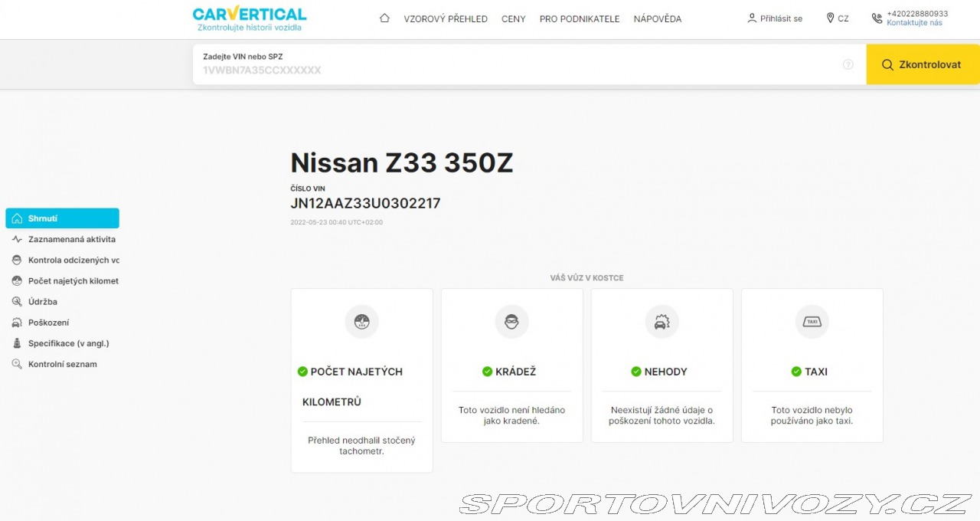Open Vzorový přehled menu item
This screenshot has width=980, height=521.
click(446, 19)
